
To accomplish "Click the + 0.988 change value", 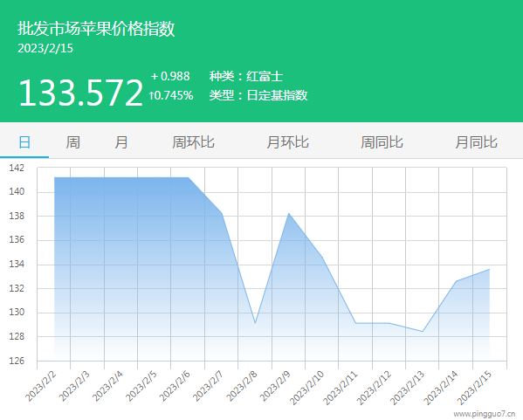I will [x=170, y=76].
